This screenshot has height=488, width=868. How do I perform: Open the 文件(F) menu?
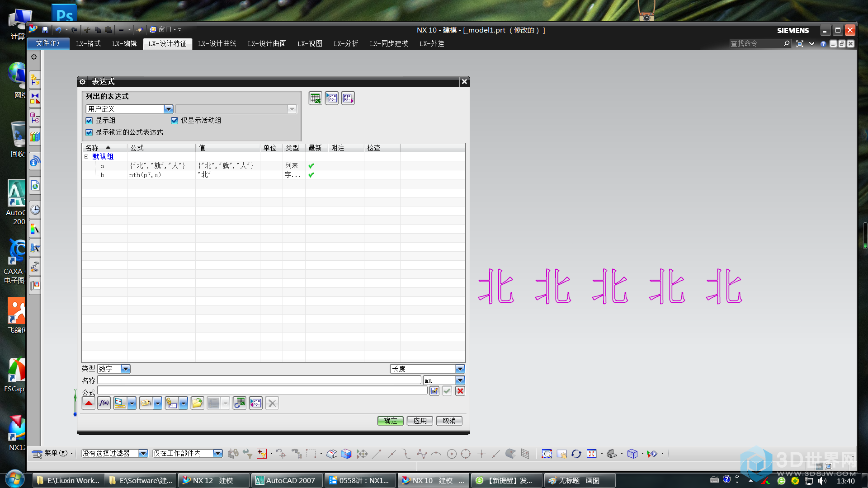click(48, 43)
